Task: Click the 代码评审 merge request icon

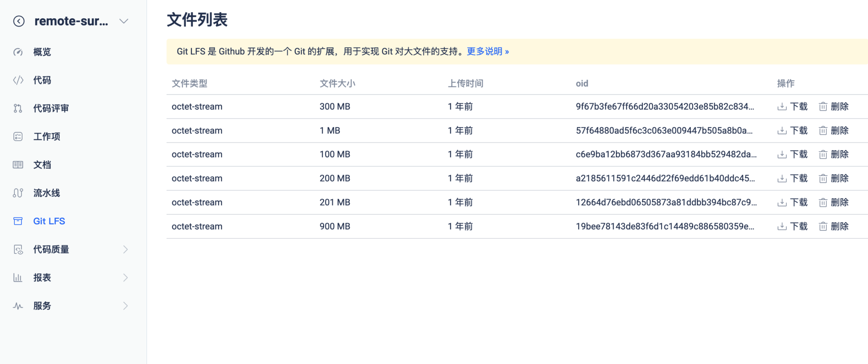Action: click(x=18, y=109)
